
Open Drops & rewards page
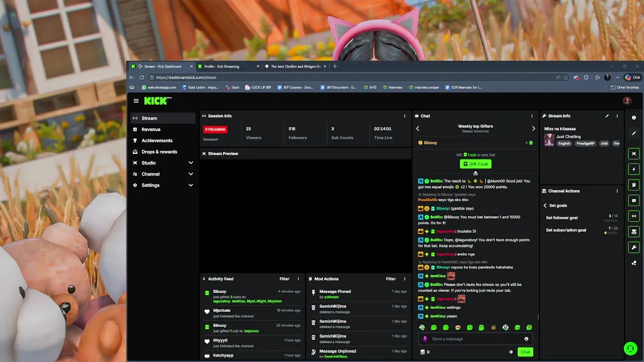[x=163, y=152]
